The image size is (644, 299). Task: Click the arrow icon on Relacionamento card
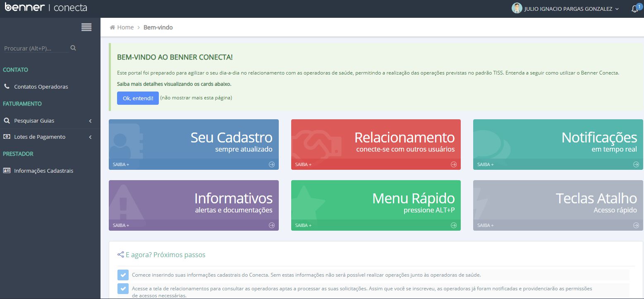(454, 164)
